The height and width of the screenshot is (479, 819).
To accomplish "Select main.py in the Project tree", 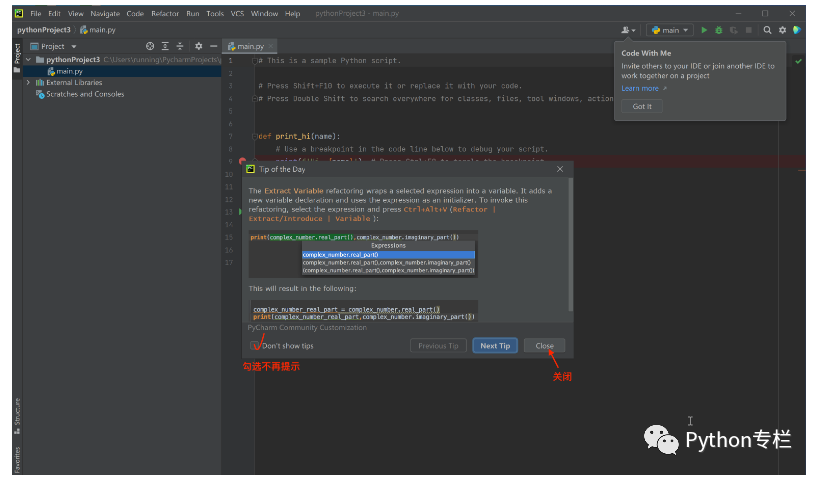I will [x=122, y=71].
